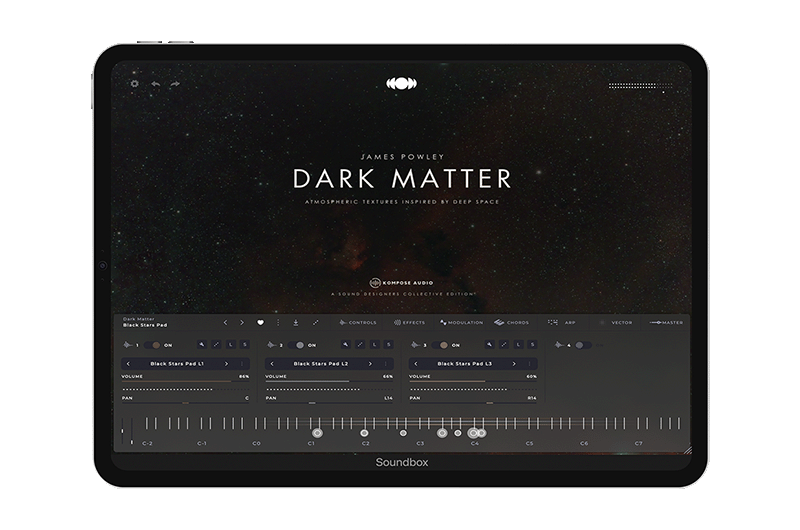The image size is (800, 530).
Task: Click layer 1 L button
Action: pos(231,345)
